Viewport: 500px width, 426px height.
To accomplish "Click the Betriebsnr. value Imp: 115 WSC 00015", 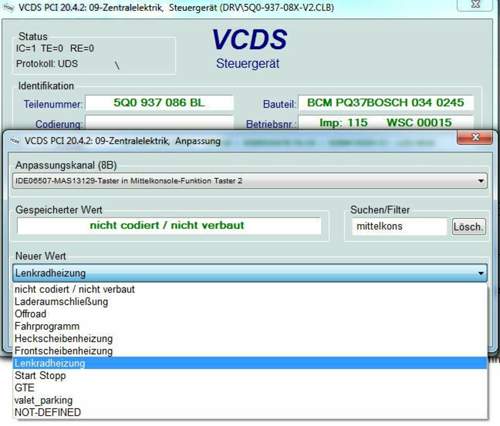I will pyautogui.click(x=386, y=122).
